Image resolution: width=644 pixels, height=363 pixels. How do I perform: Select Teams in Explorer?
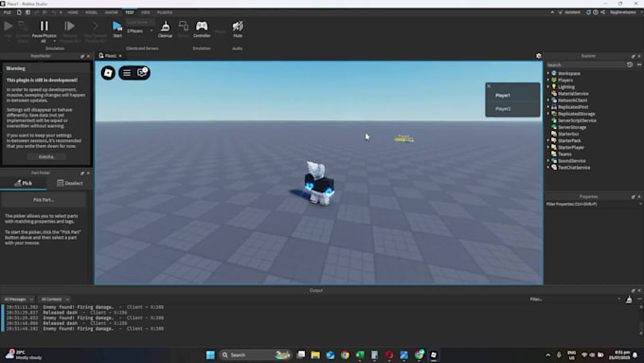pyautogui.click(x=564, y=154)
